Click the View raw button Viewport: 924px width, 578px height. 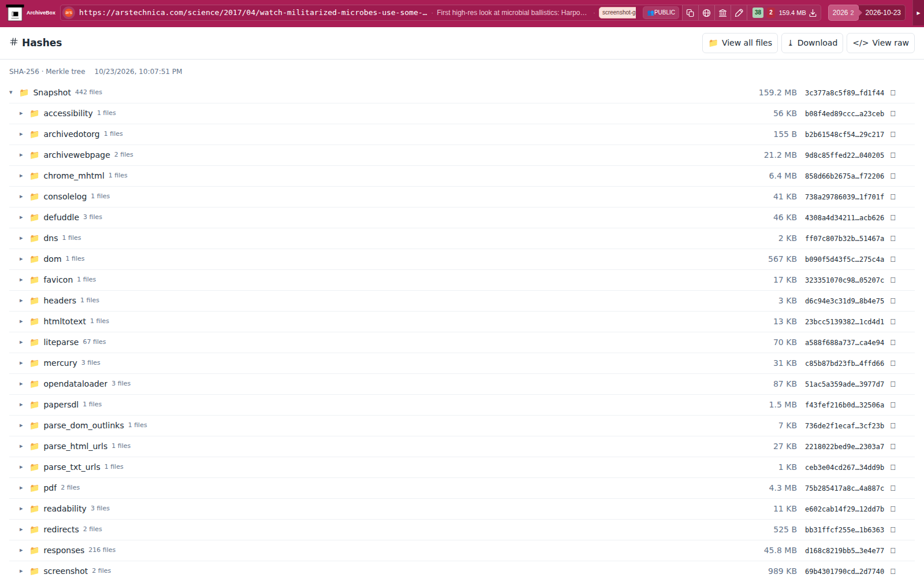pos(881,43)
